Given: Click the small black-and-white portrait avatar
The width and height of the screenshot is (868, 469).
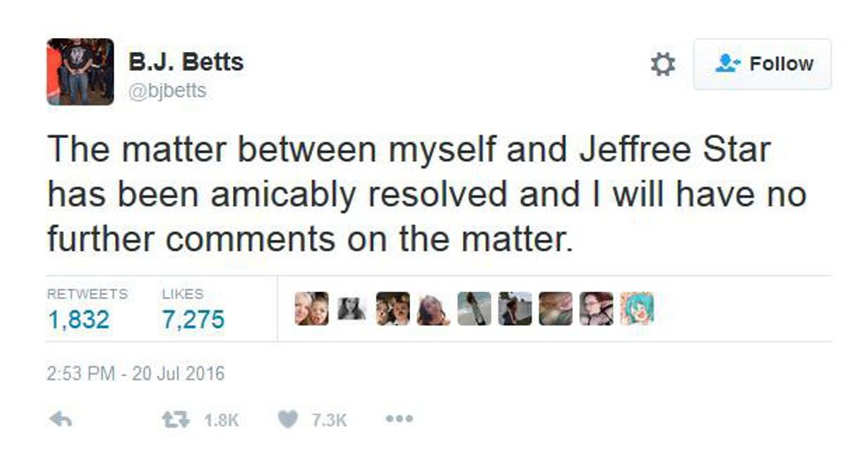Looking at the screenshot, I should coord(353,307).
